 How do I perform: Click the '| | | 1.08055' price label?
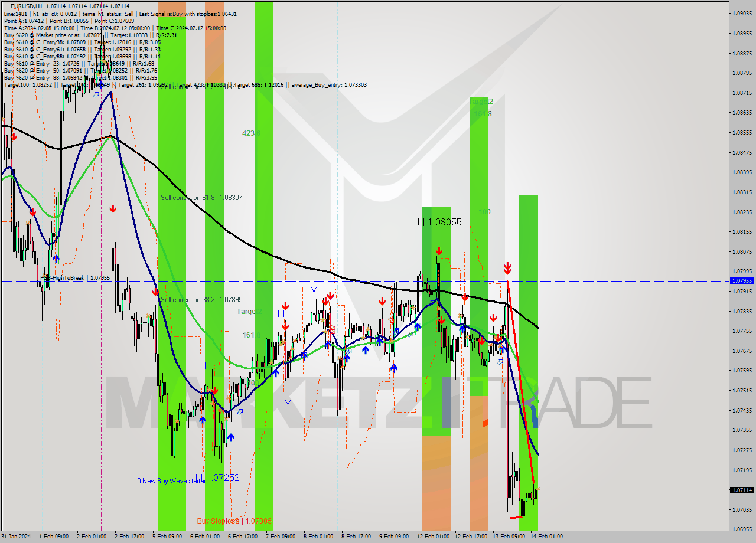click(x=436, y=222)
